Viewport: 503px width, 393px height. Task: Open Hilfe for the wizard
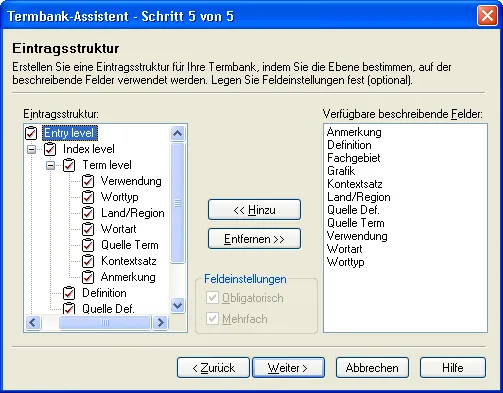(453, 368)
